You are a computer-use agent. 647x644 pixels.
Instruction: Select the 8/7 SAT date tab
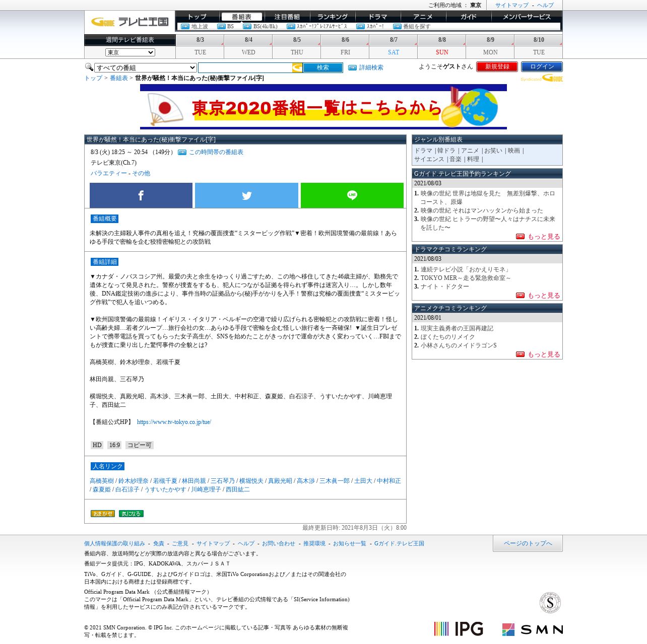coord(394,46)
